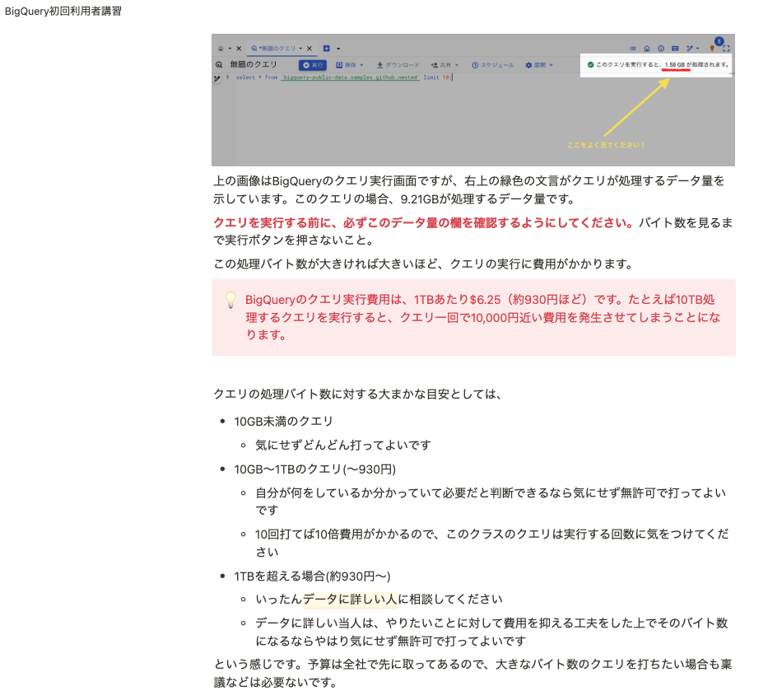Click the fullscreen expand icon
782x700 pixels.
726,49
